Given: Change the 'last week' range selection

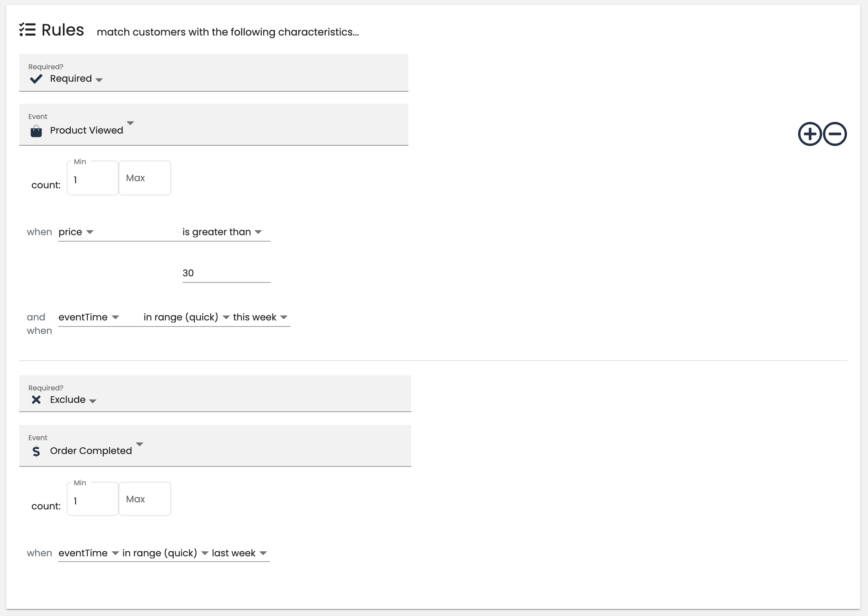Looking at the screenshot, I should (x=264, y=553).
